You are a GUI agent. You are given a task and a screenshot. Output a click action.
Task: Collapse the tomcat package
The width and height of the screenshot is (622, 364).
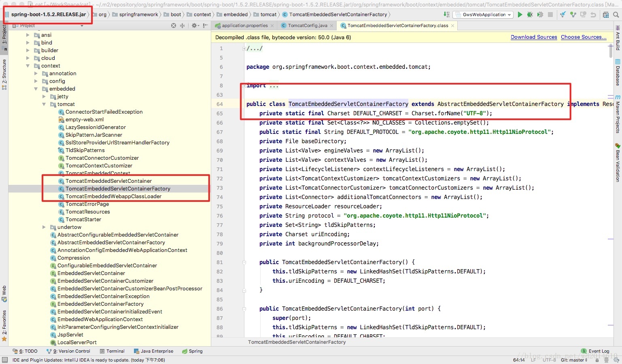(x=44, y=104)
